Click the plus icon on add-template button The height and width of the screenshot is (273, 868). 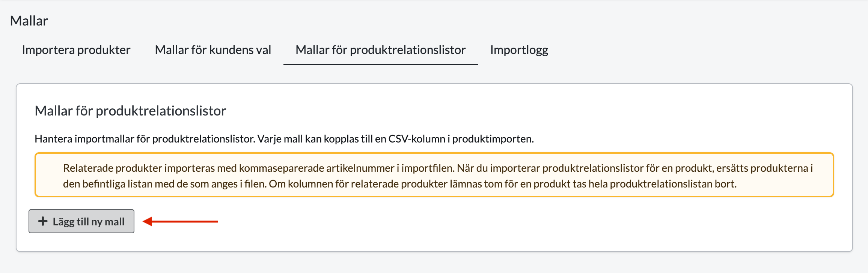click(43, 221)
